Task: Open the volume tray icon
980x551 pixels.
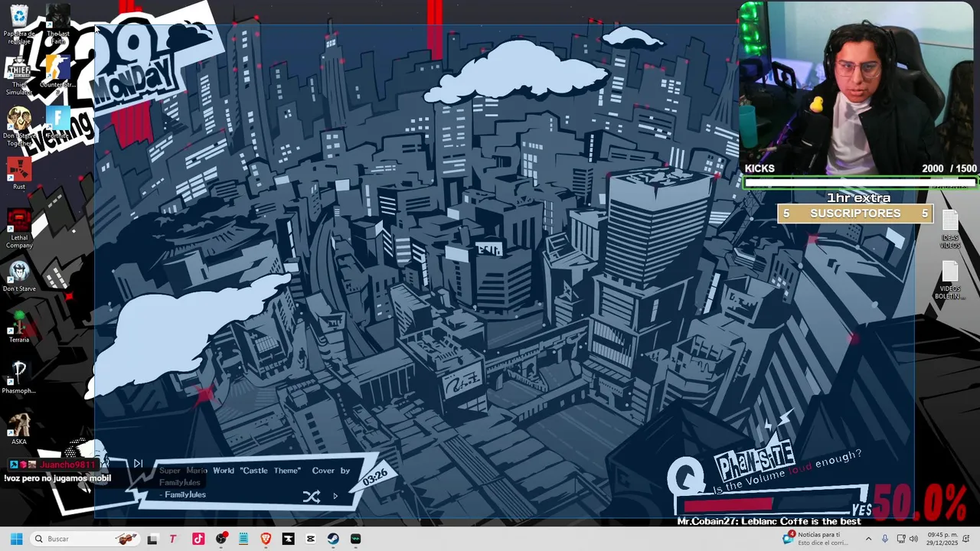Action: pos(913,539)
